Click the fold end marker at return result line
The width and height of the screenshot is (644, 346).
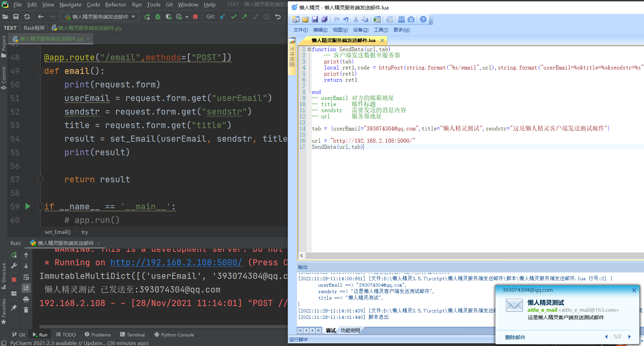point(40,179)
